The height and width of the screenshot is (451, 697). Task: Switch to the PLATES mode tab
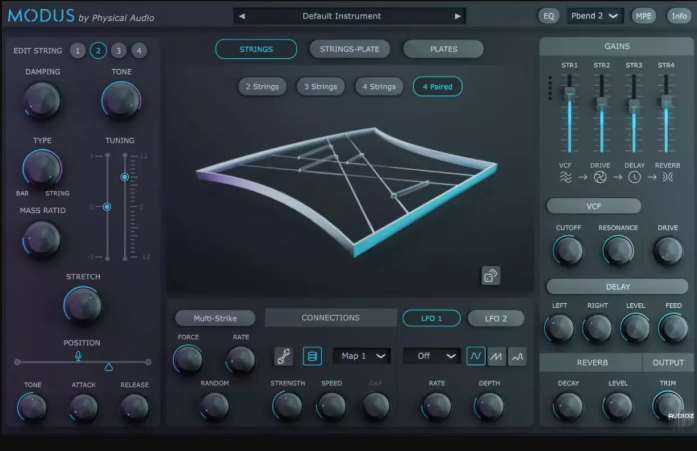[x=443, y=49]
